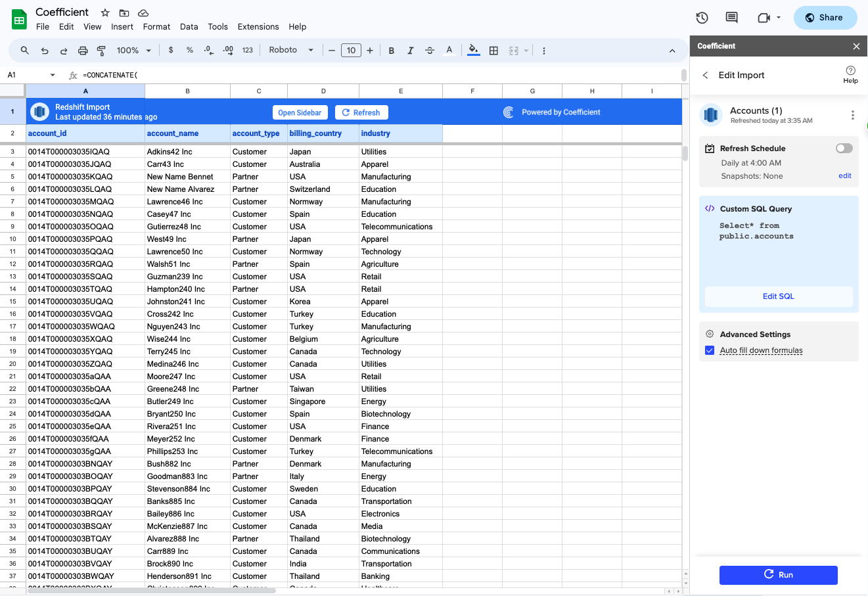This screenshot has width=868, height=596.
Task: Go back from Edit Import
Action: click(706, 75)
